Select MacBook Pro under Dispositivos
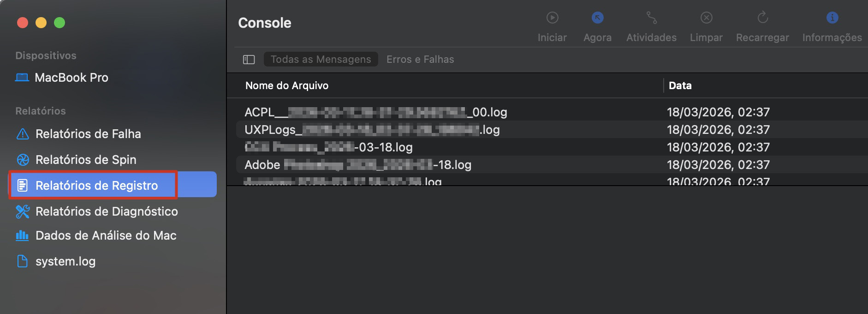 [71, 77]
